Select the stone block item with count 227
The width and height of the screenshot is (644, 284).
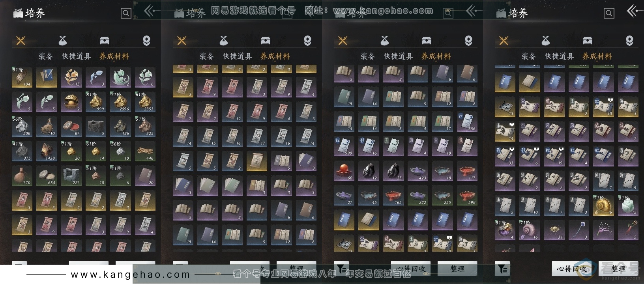coord(71,176)
